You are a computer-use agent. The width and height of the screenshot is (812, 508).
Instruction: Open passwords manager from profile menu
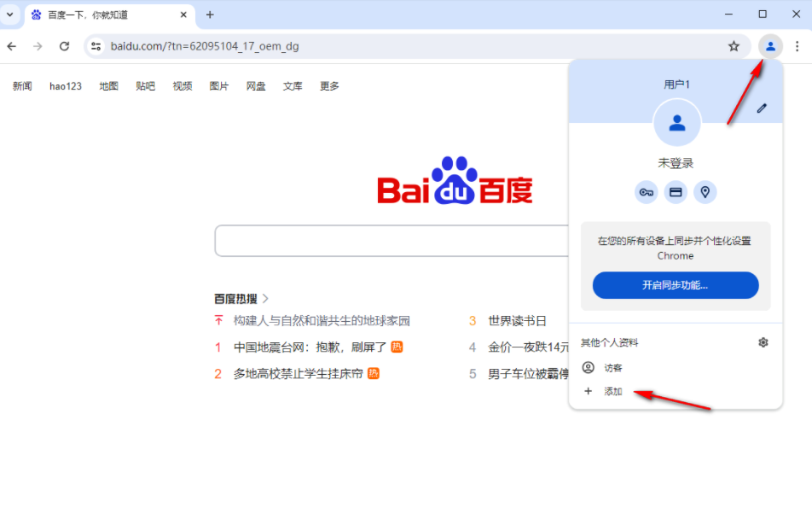click(x=647, y=192)
